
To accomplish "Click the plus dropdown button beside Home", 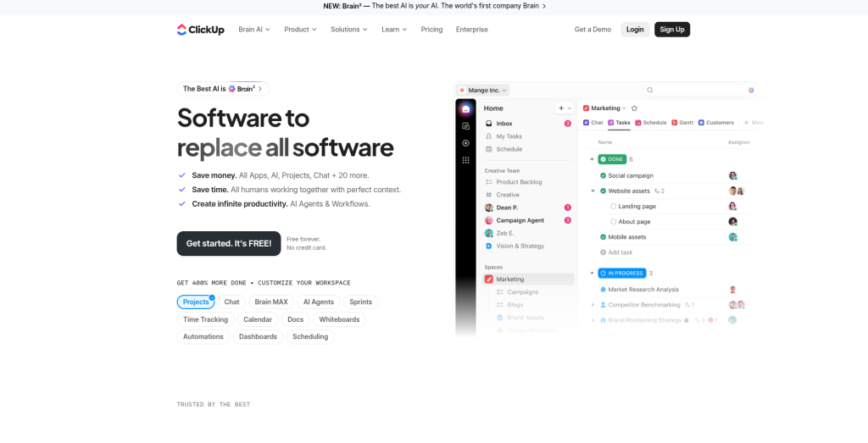I will point(565,108).
